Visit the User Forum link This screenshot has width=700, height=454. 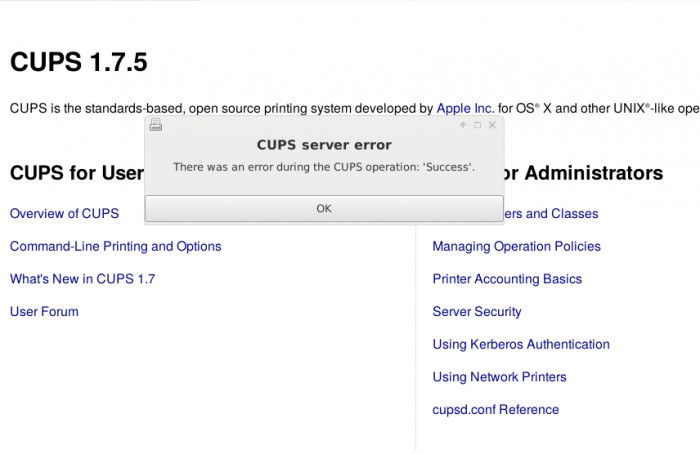pyautogui.click(x=44, y=312)
